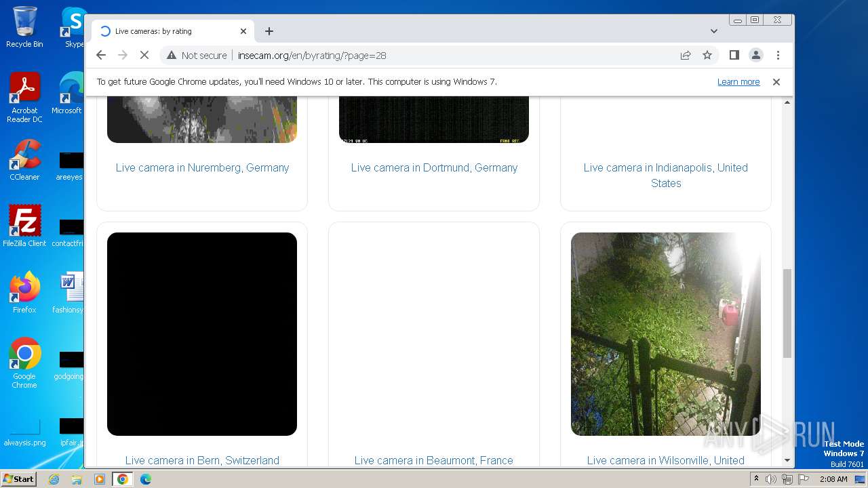Open the Chrome side panel
Screen dimensions: 868x488
(x=734, y=56)
